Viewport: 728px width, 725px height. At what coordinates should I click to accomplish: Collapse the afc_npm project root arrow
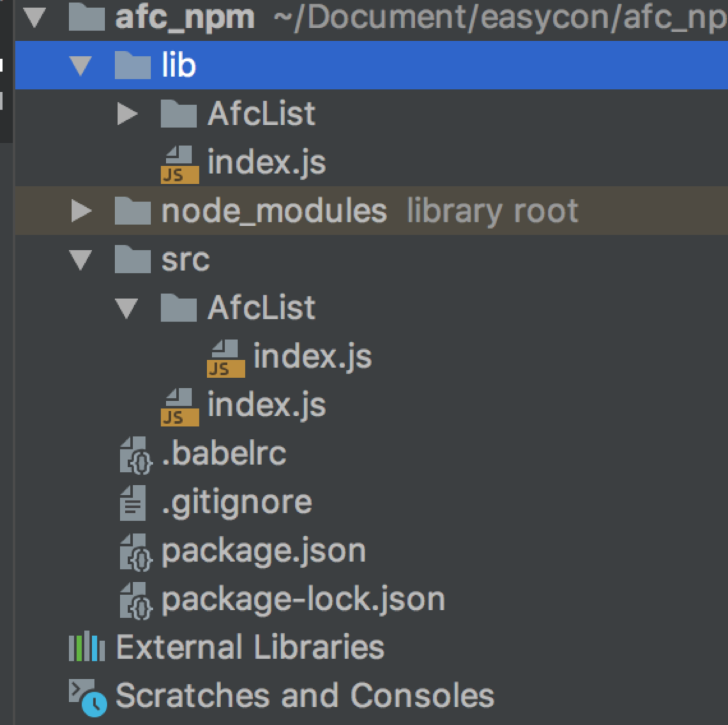tap(35, 18)
